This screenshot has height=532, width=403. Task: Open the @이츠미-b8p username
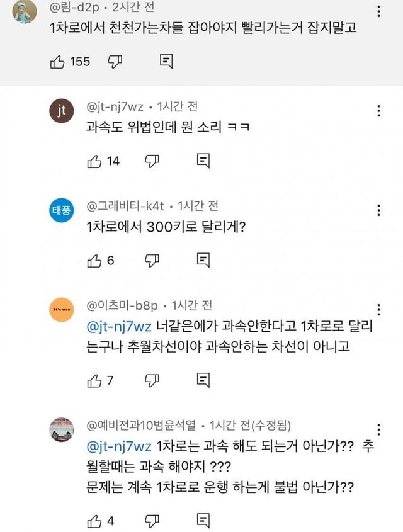click(x=122, y=305)
